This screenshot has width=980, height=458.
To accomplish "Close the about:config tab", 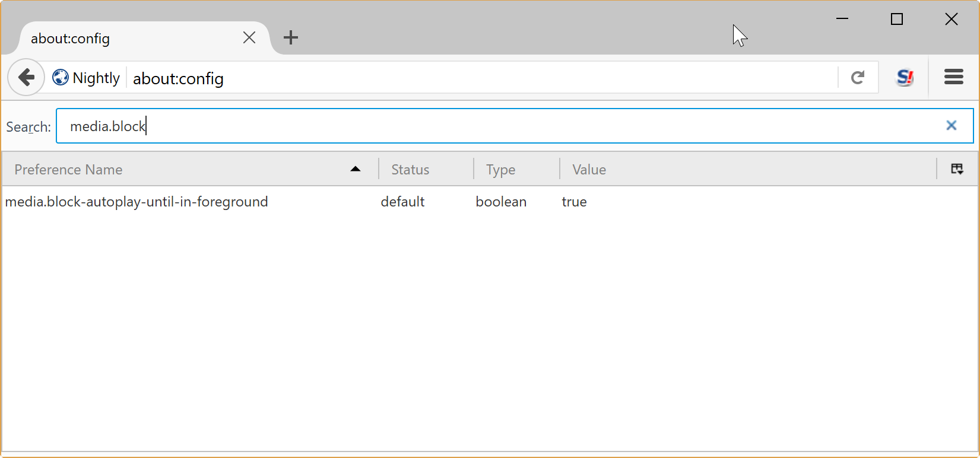I will tap(249, 38).
